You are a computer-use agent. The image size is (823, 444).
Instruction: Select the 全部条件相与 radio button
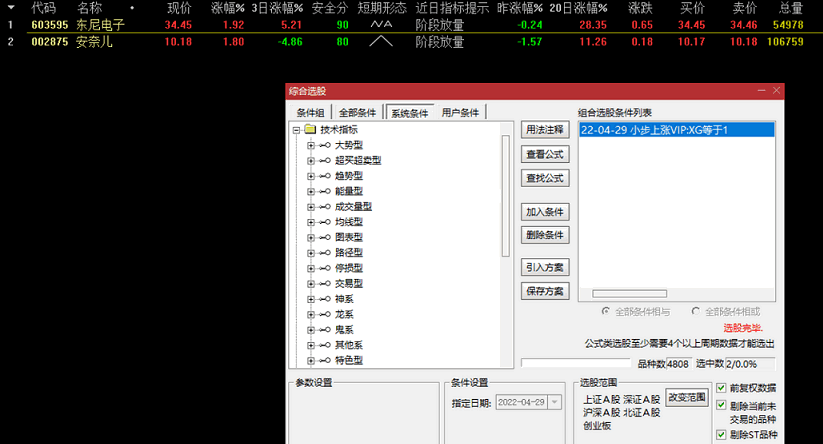(606, 311)
